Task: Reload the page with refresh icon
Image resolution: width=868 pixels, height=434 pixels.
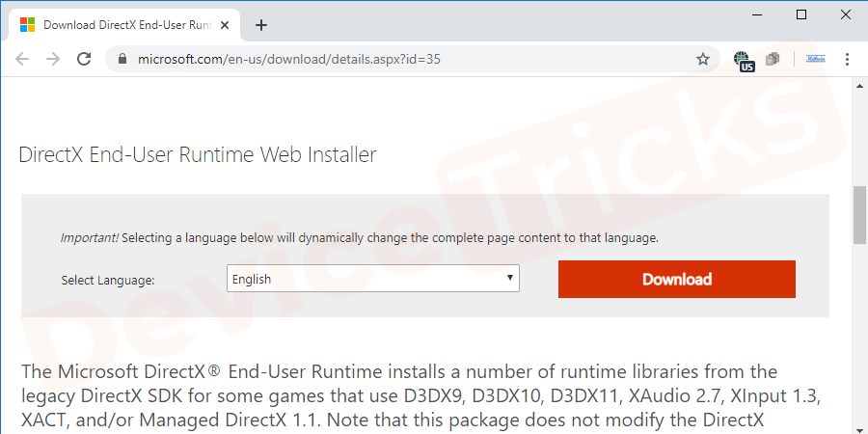Action: pos(84,59)
